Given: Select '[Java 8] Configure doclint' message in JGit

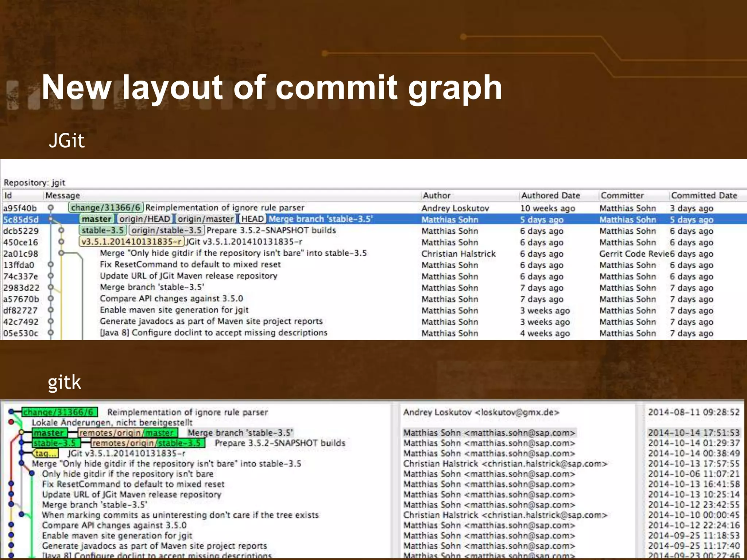Looking at the screenshot, I should [x=214, y=332].
